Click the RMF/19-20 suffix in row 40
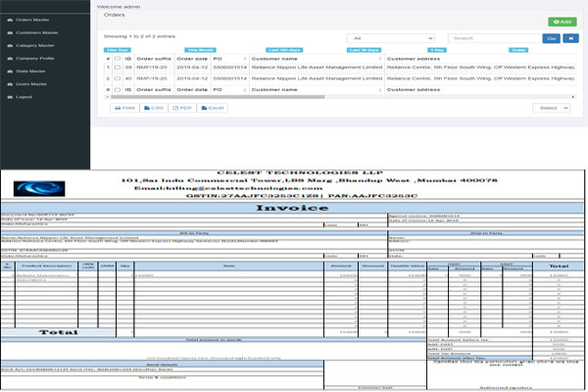The image size is (588, 392). pyautogui.click(x=152, y=78)
